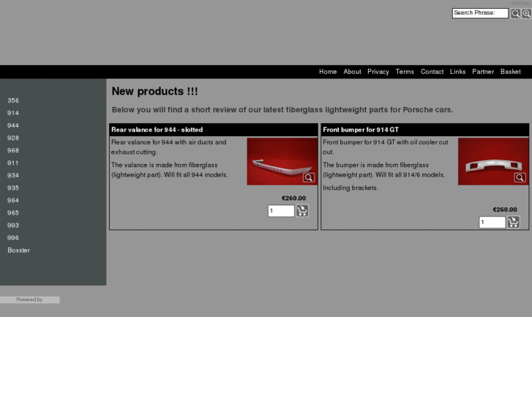Open the Privacy page
Viewport: 532px width, 399px height.
(378, 72)
